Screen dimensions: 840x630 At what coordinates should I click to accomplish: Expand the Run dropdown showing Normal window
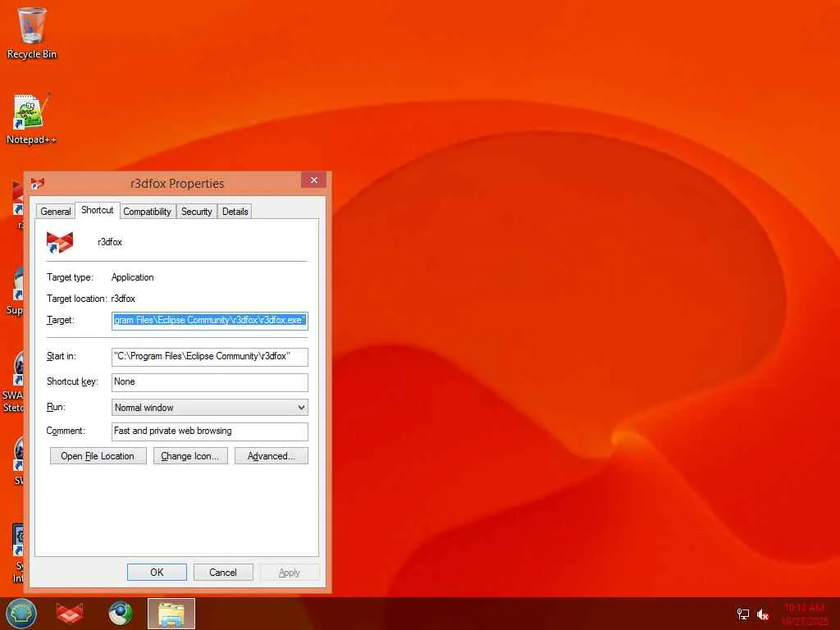click(210, 408)
